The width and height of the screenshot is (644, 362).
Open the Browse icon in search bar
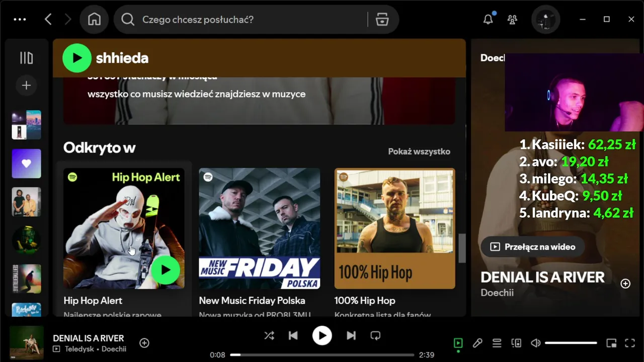point(382,20)
